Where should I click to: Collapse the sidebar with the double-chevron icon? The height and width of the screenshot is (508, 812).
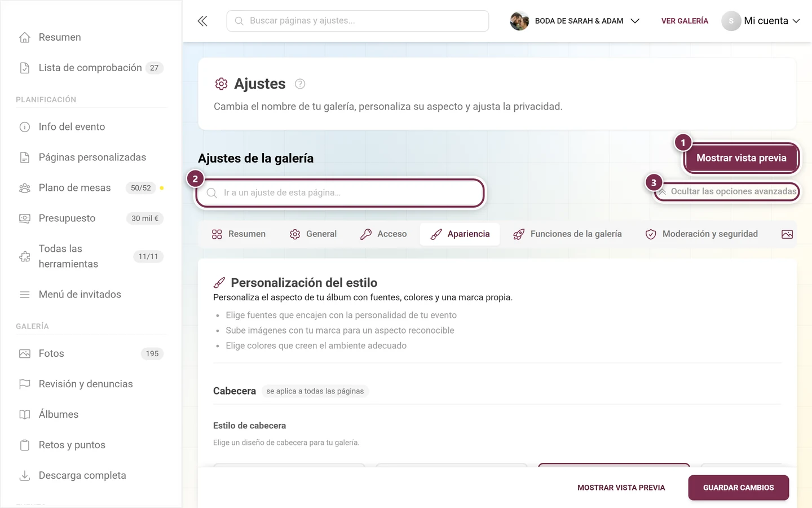202,21
